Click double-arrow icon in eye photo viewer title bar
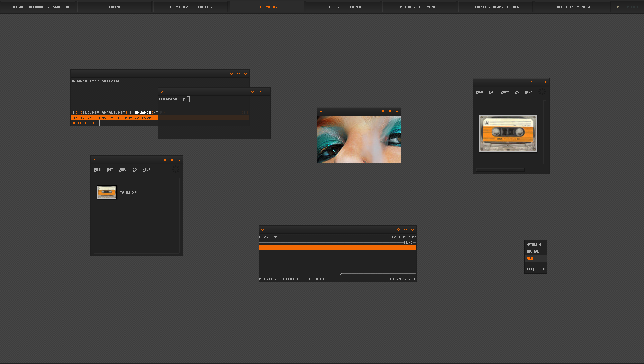Viewport: 644px width, 364px height. (390, 111)
